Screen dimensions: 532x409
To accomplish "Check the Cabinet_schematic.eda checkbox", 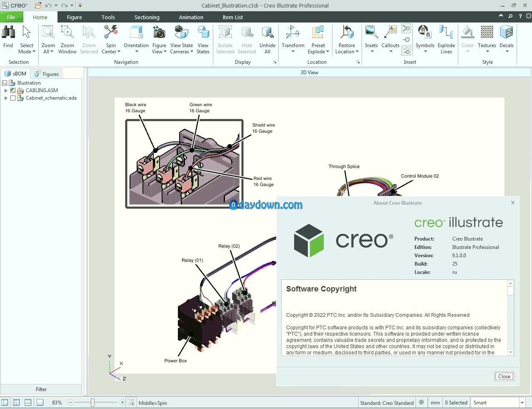I will [x=13, y=98].
